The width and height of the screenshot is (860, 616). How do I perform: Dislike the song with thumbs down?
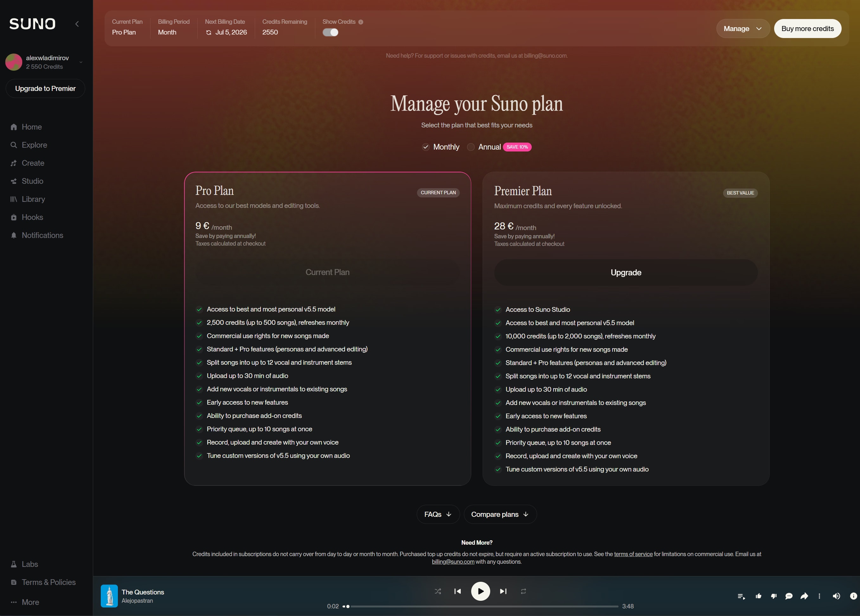pyautogui.click(x=773, y=596)
